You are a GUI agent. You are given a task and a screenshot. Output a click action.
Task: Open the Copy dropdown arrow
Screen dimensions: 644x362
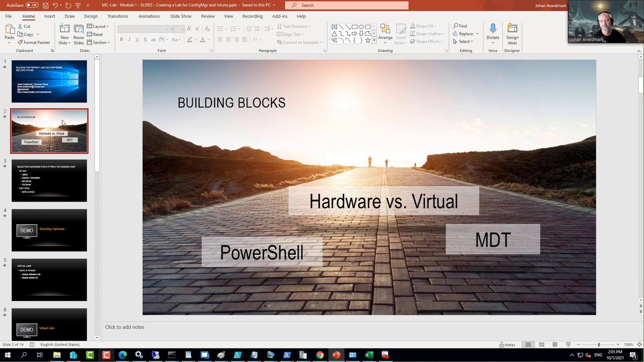(38, 34)
